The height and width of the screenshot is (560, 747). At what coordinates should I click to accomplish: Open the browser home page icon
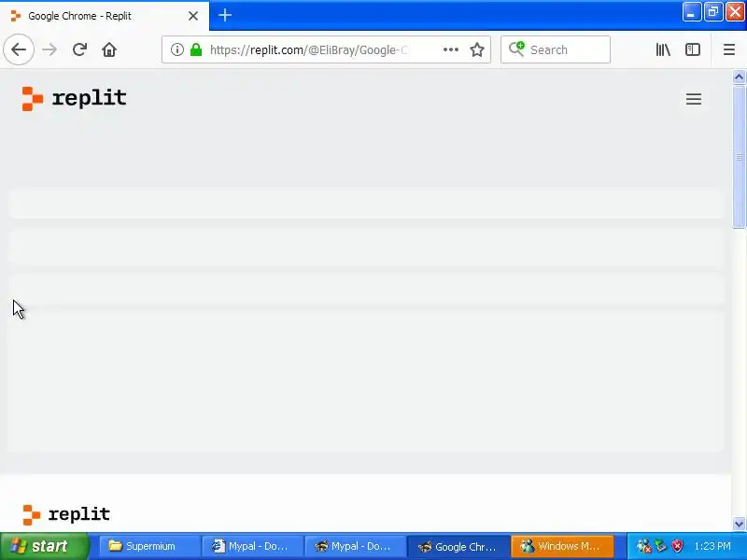pos(109,49)
